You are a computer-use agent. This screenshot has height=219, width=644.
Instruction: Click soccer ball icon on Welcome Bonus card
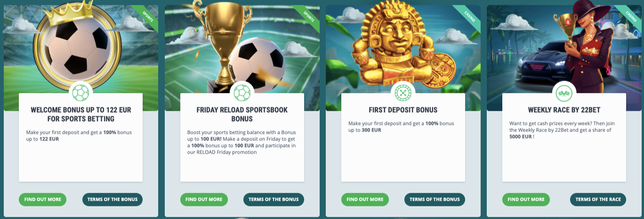[x=80, y=93]
